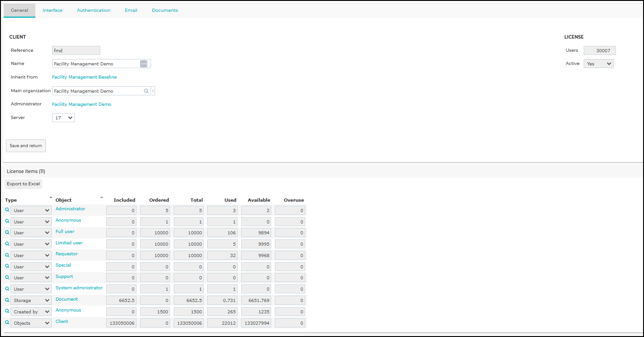Open magnifier icon for Document storage row
The image size is (644, 337).
7,300
